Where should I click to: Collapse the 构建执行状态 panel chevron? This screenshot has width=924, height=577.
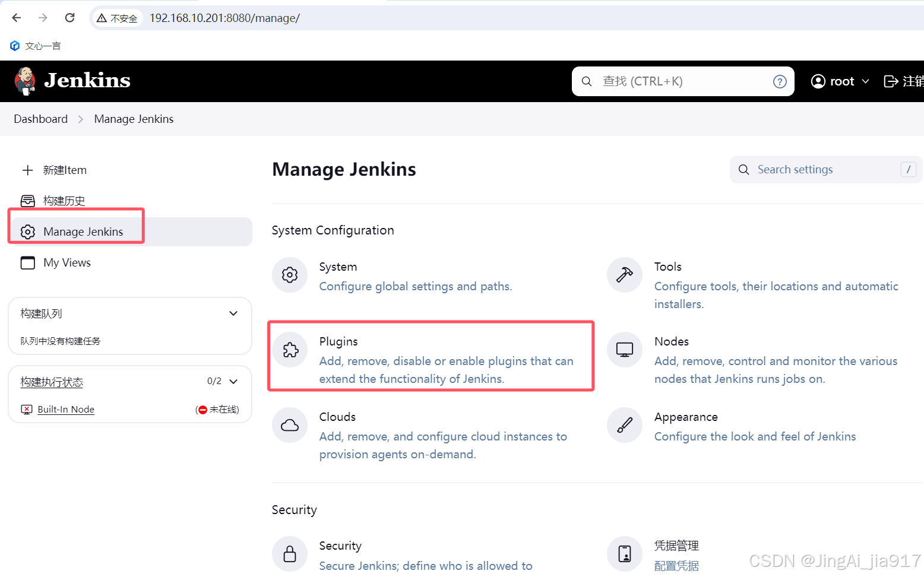[233, 382]
